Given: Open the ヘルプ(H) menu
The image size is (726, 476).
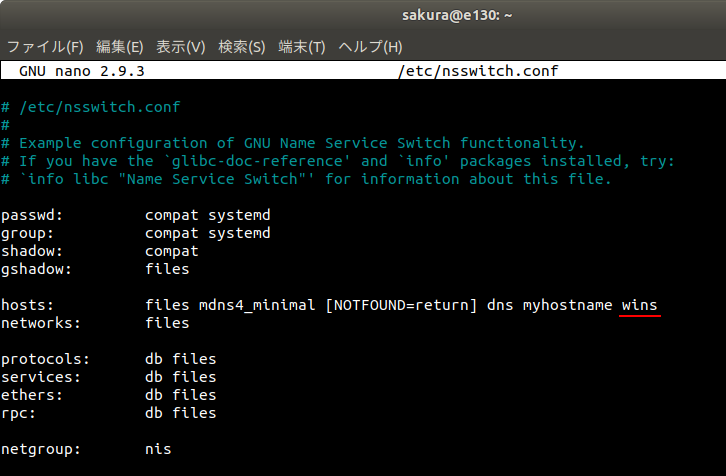Looking at the screenshot, I should tap(370, 47).
